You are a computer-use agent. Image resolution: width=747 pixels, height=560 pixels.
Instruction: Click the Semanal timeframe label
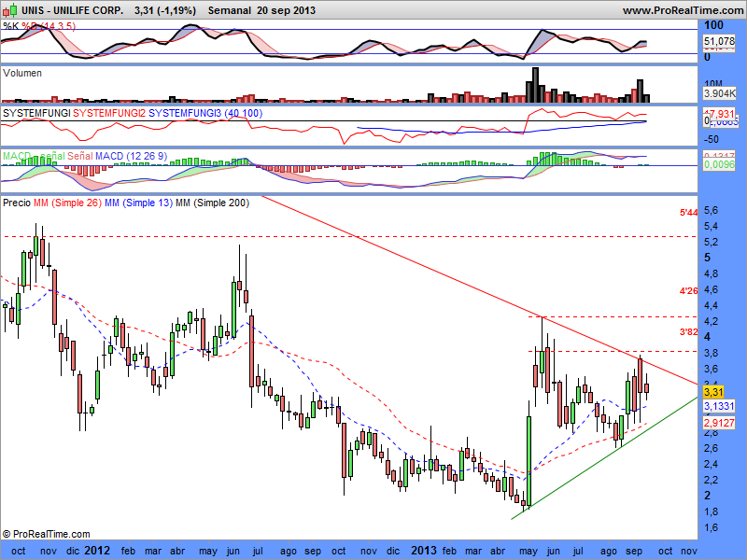pyautogui.click(x=229, y=10)
